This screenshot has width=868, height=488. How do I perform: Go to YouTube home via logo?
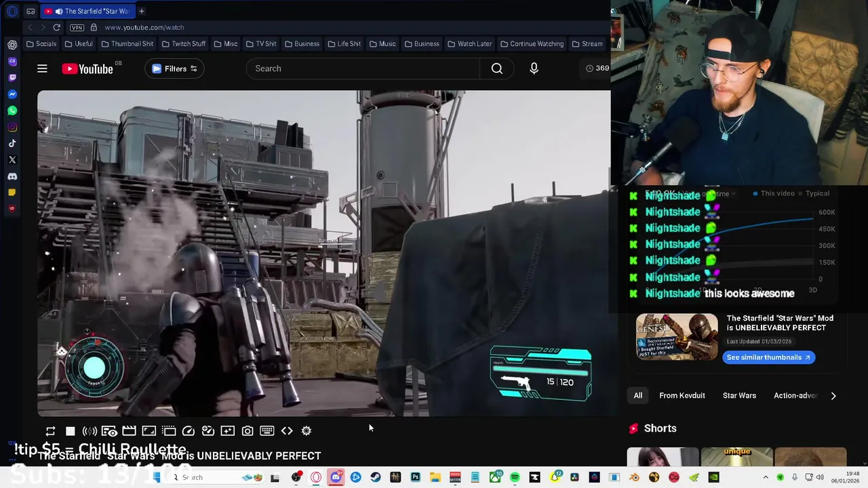point(87,68)
